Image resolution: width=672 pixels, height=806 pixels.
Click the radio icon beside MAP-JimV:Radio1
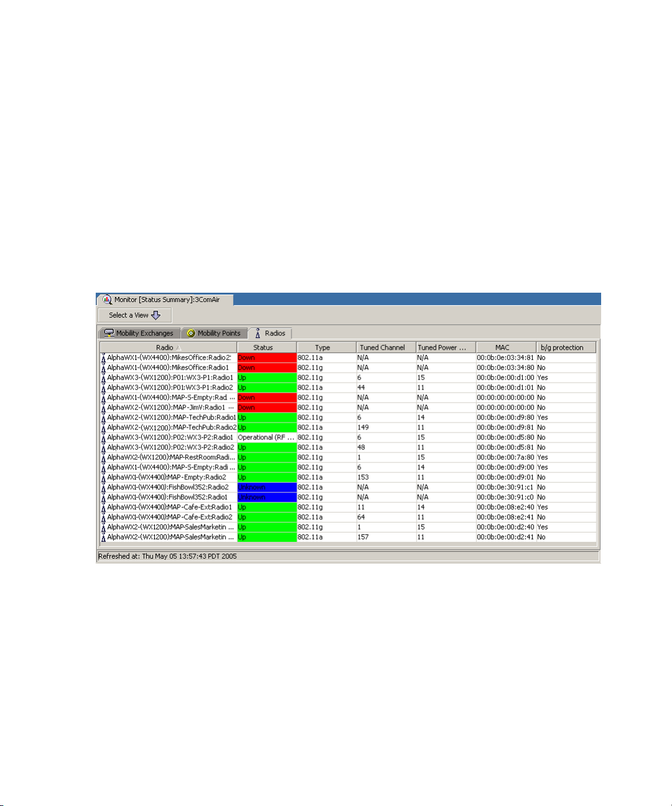[x=103, y=408]
